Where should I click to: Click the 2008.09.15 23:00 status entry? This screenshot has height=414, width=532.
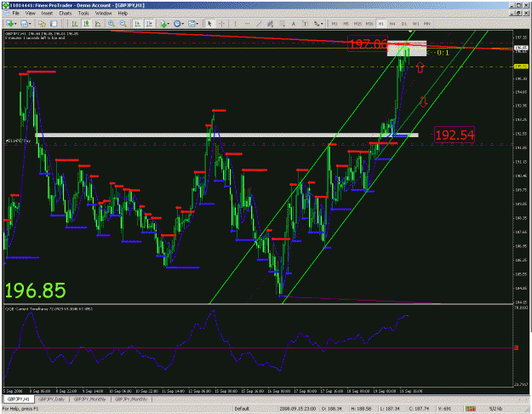click(x=298, y=409)
